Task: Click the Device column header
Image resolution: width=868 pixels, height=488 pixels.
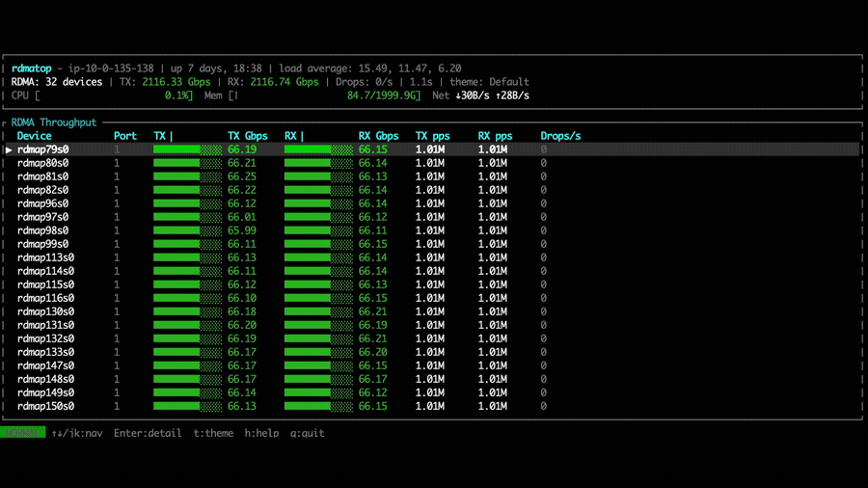Action: pos(35,136)
